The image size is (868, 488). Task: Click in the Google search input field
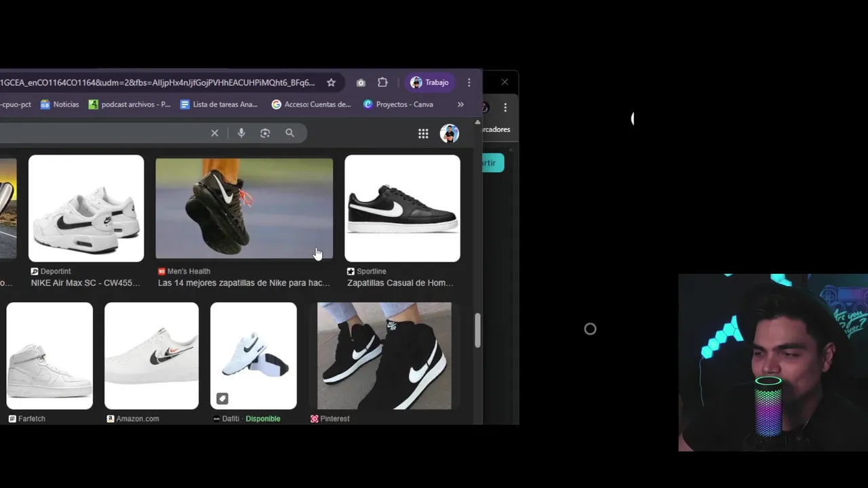(102, 133)
